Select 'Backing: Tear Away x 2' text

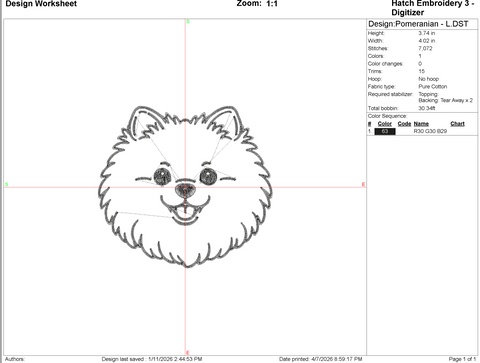[x=446, y=100]
